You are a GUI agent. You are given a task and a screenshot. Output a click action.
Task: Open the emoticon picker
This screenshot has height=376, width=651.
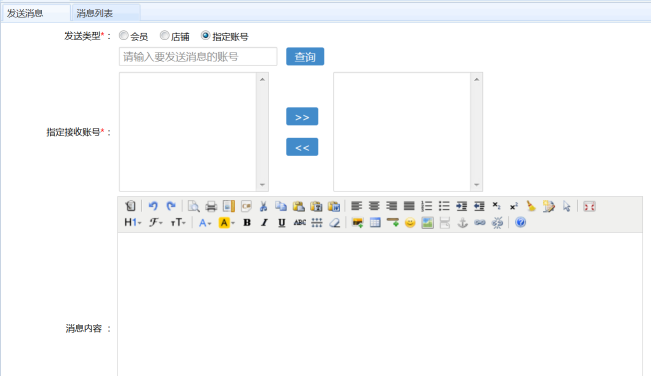coord(410,222)
